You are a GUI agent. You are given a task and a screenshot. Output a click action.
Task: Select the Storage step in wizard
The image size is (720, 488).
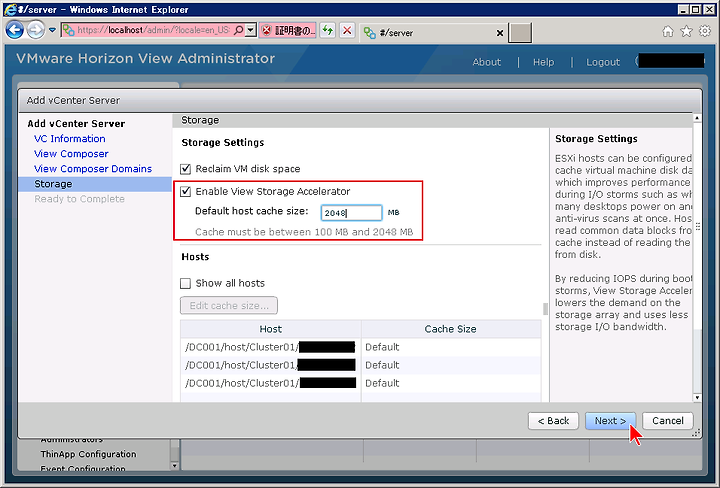click(x=95, y=184)
